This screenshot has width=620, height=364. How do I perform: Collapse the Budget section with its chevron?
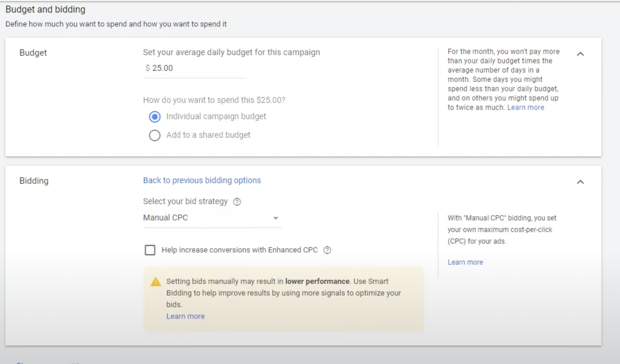580,54
